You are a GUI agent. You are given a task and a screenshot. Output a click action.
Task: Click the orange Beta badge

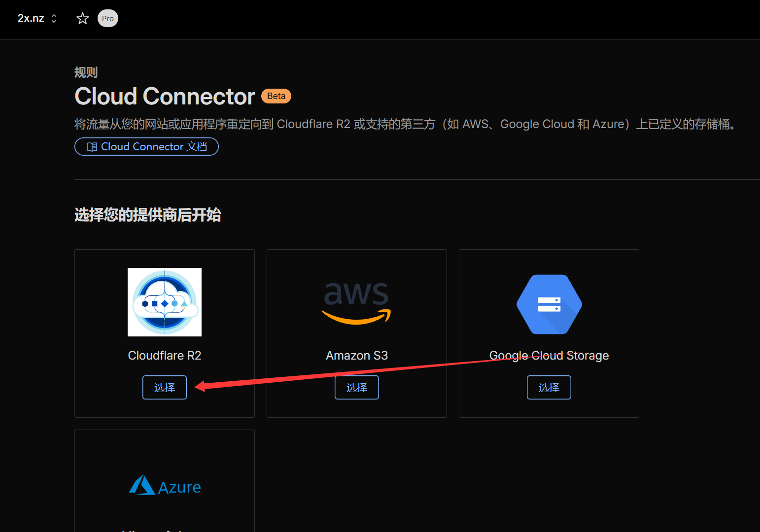(276, 96)
